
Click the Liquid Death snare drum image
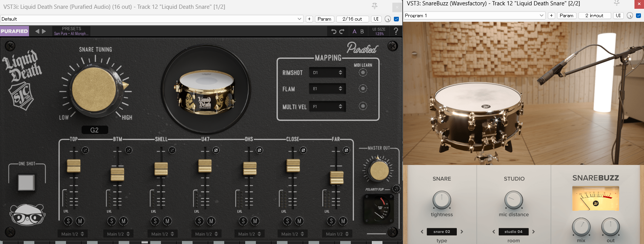(x=206, y=93)
